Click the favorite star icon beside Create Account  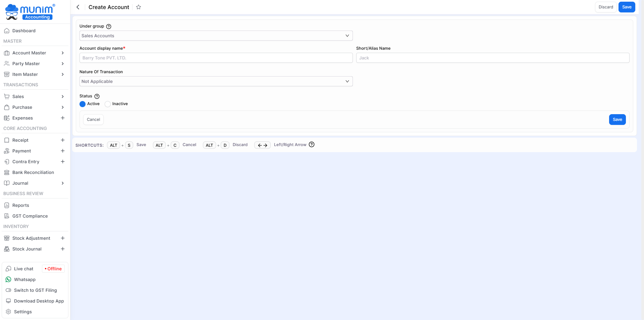pyautogui.click(x=139, y=7)
